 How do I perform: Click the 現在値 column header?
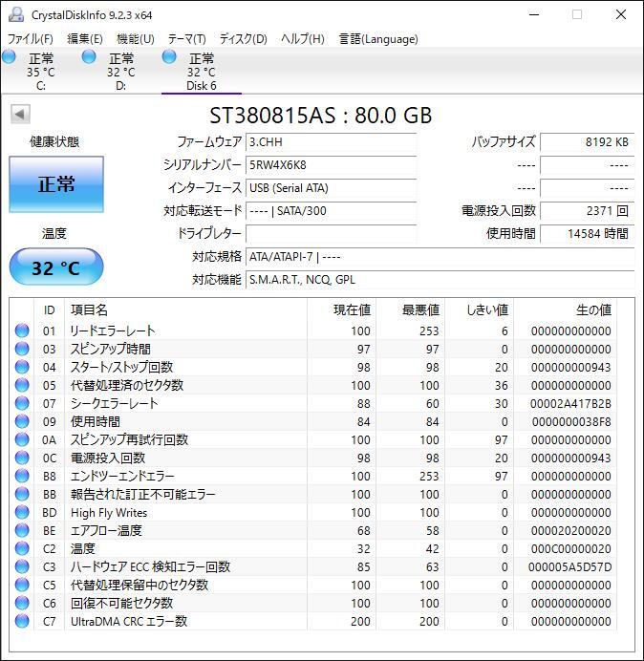pyautogui.click(x=353, y=309)
